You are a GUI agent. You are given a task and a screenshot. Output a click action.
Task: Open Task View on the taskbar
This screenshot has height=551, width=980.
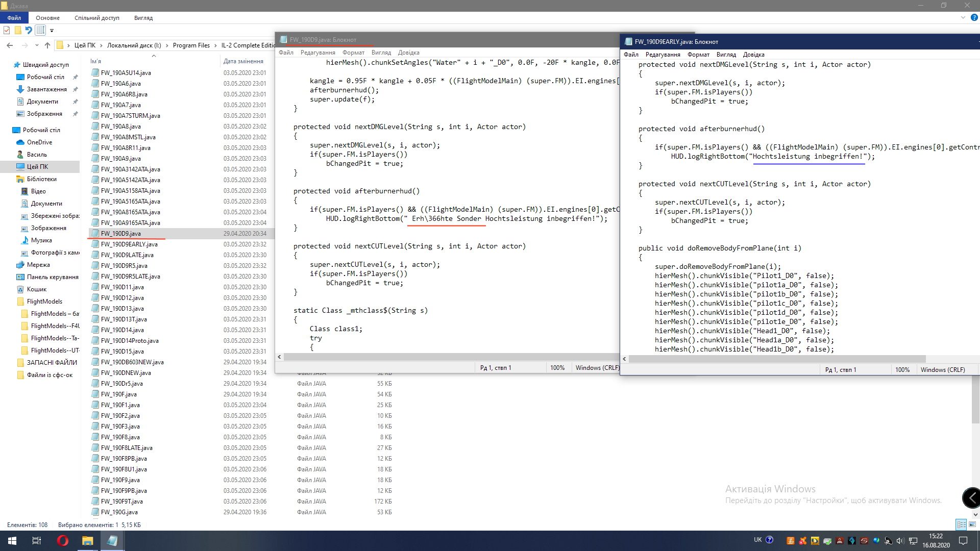37,540
